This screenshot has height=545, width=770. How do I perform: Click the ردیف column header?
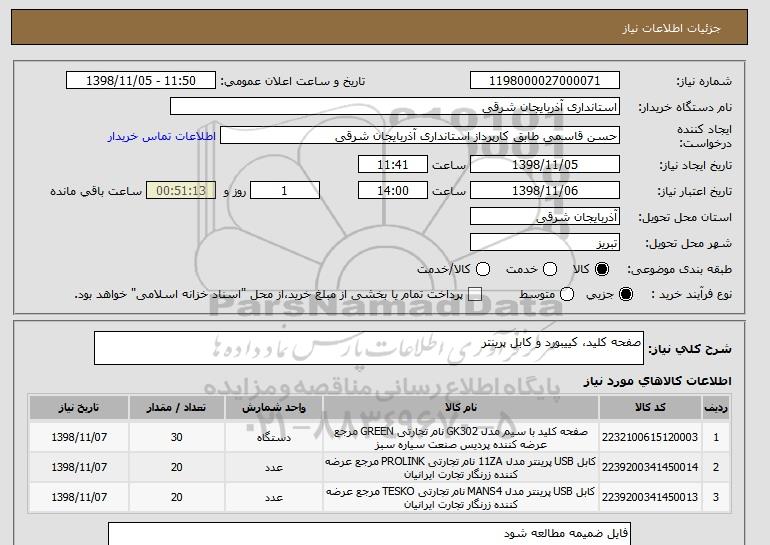click(x=716, y=408)
